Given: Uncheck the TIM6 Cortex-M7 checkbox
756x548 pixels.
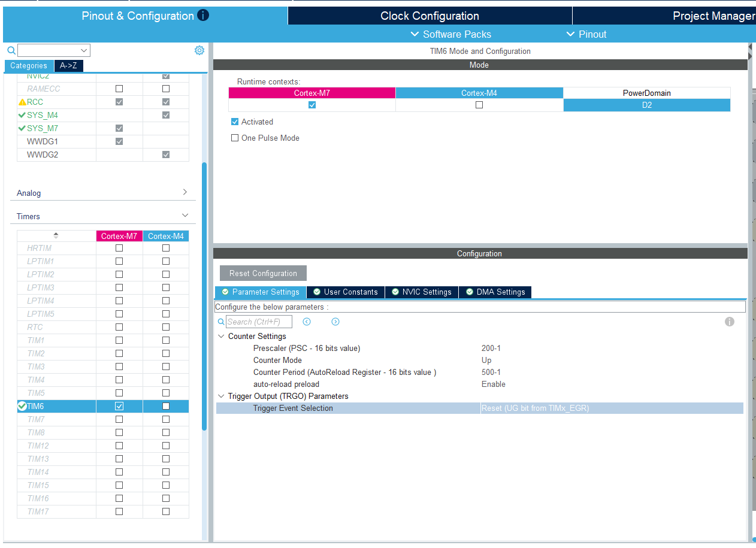Looking at the screenshot, I should pos(119,406).
